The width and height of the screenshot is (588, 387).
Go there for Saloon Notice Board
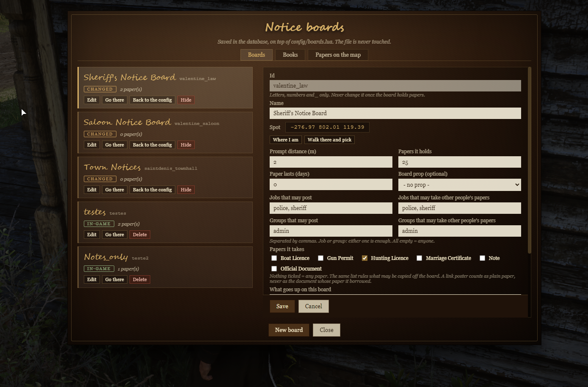click(x=115, y=145)
